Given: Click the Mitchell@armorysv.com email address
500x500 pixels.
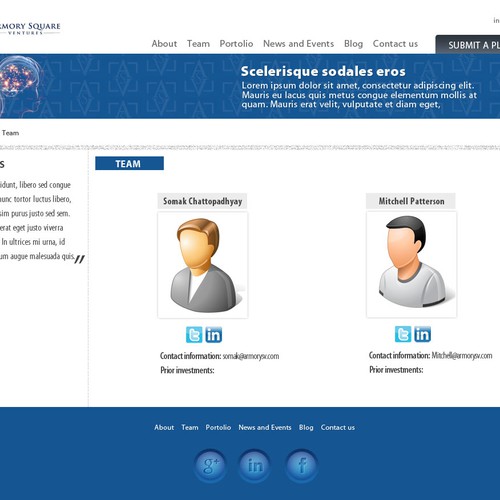Looking at the screenshot, I should (x=462, y=355).
